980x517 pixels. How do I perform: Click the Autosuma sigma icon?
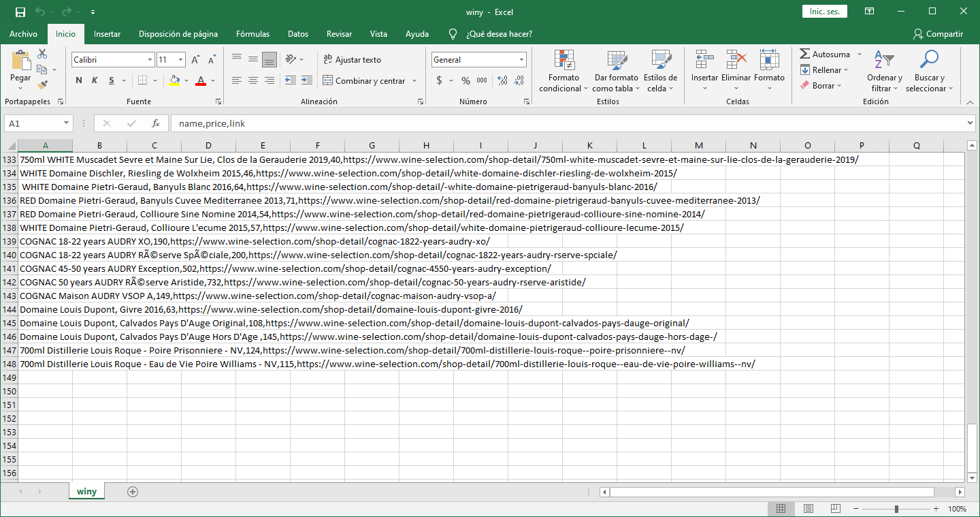[x=805, y=54]
